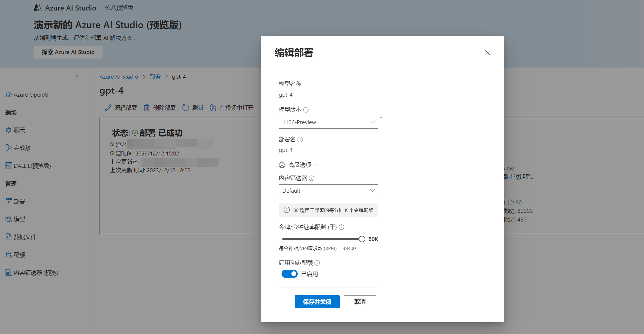Click the 数据文件 data files icon
The height and width of the screenshot is (334, 644).
pos(9,237)
